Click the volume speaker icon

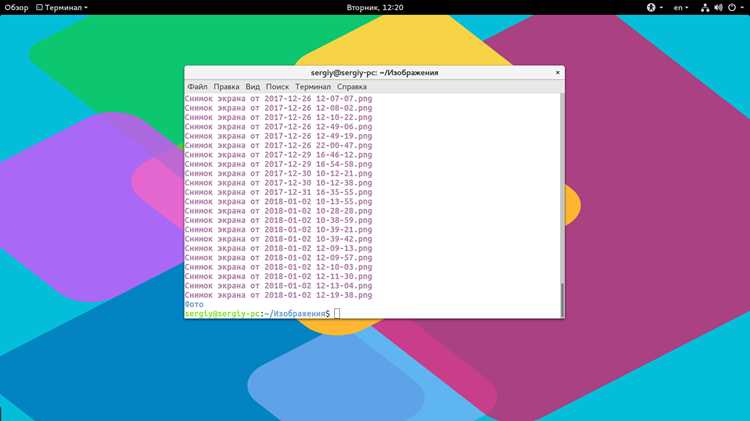pyautogui.click(x=718, y=7)
